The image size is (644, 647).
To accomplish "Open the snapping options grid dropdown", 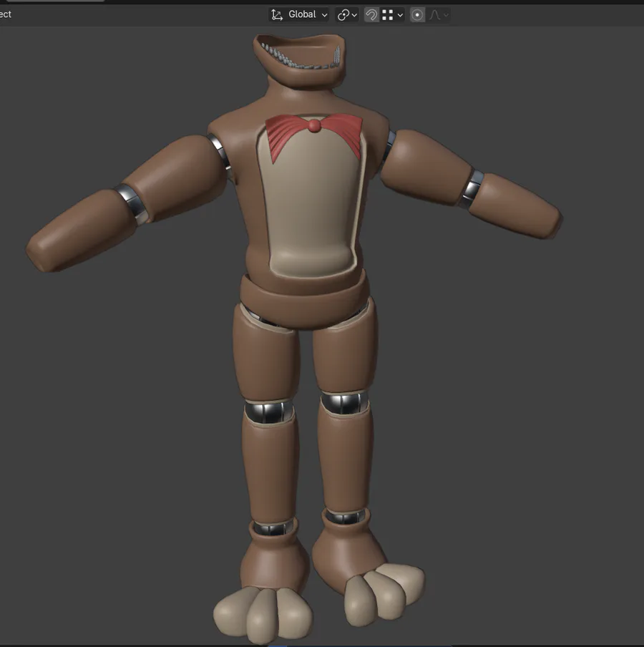I will (x=392, y=15).
